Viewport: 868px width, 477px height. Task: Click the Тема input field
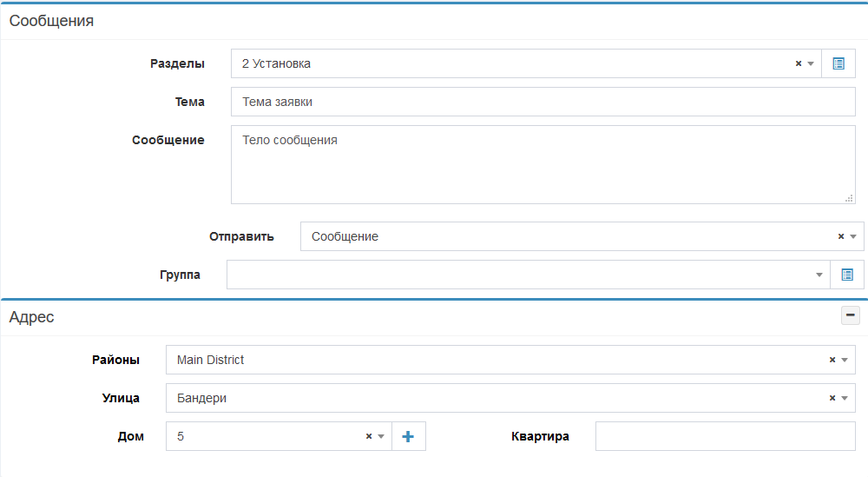point(542,102)
